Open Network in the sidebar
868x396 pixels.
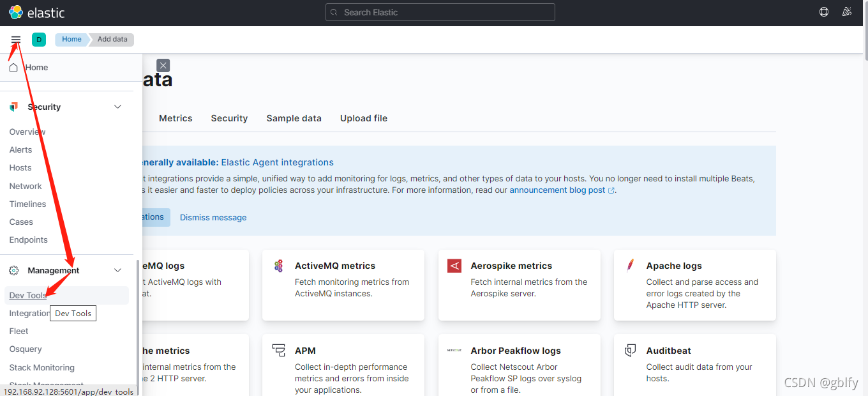pyautogui.click(x=26, y=186)
